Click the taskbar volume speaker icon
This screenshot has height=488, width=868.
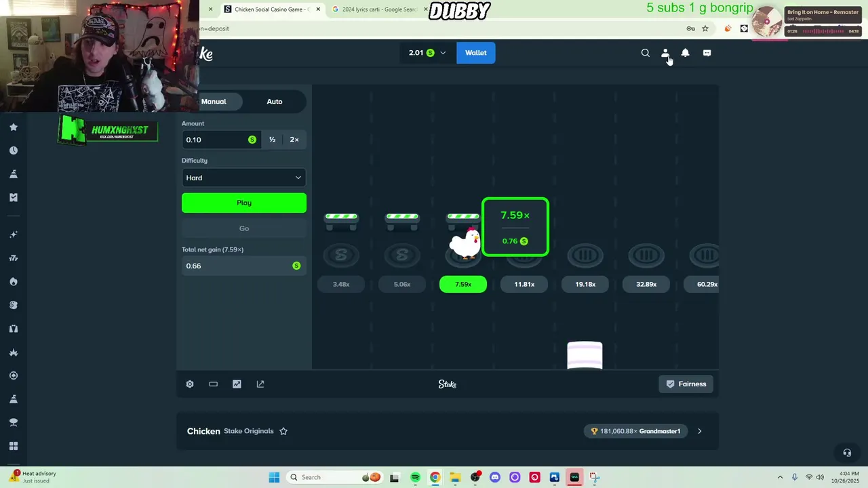point(820,477)
